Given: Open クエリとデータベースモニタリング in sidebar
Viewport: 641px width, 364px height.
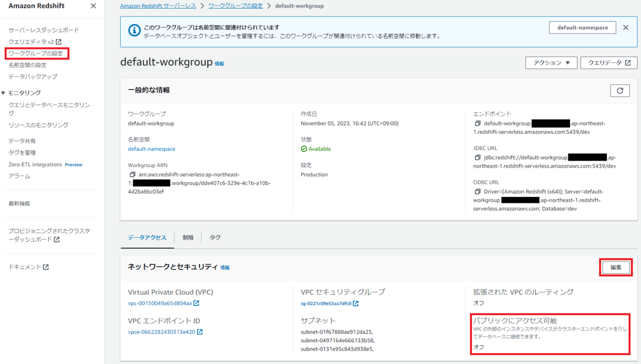Looking at the screenshot, I should [49, 109].
